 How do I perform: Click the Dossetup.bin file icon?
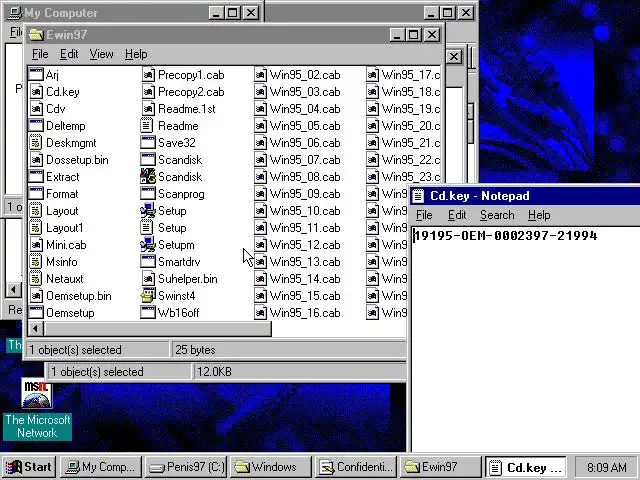click(36, 160)
